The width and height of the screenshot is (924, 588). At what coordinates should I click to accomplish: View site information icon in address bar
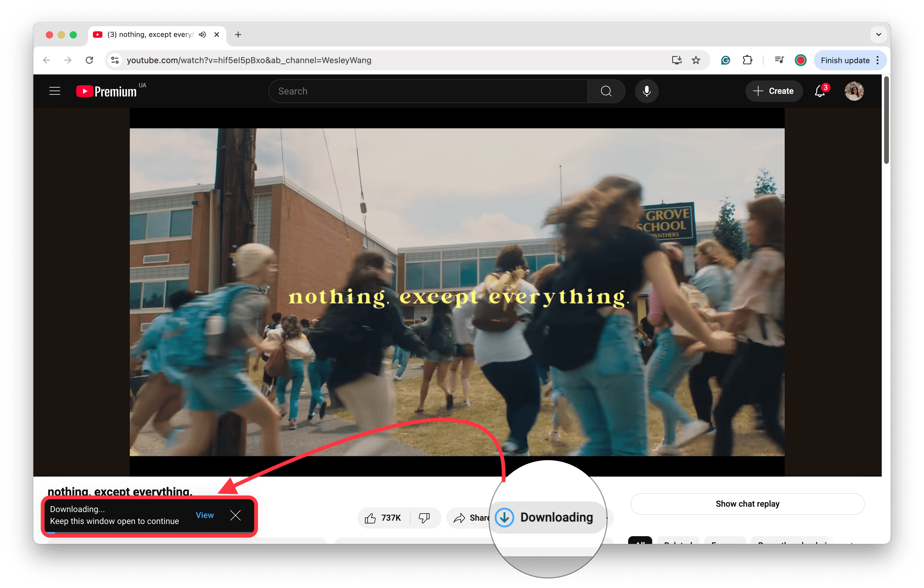(x=115, y=60)
